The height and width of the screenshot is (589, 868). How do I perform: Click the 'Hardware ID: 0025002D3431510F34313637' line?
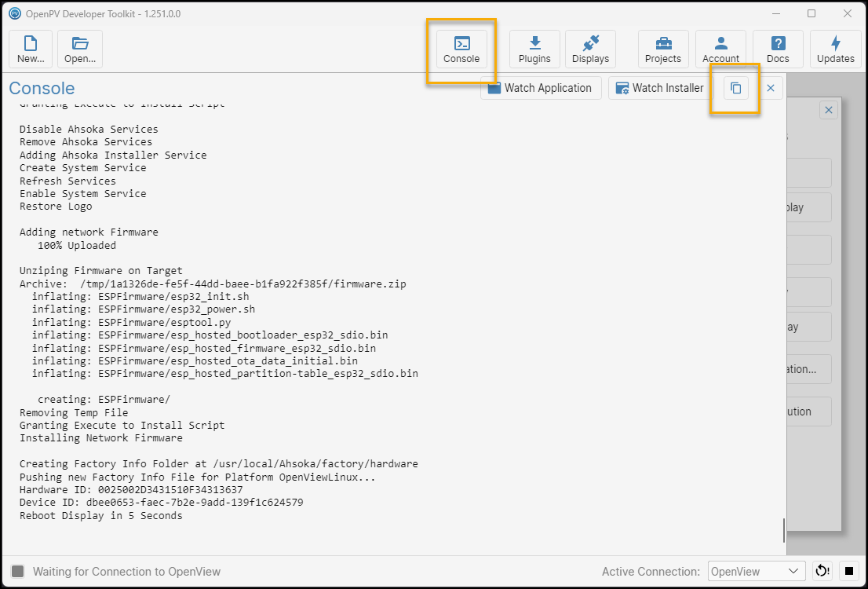click(131, 490)
